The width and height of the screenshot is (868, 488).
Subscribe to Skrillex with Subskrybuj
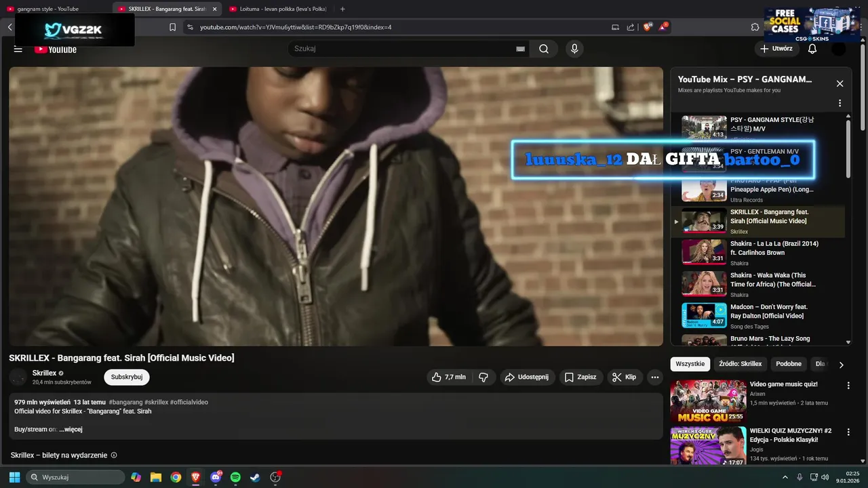[x=127, y=377]
